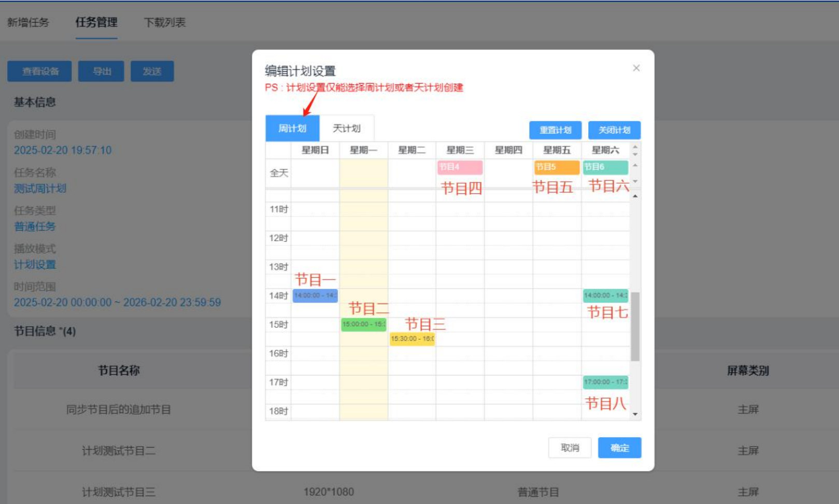This screenshot has height=504, width=839.
Task: Switch to the 周计划 tab
Action: coord(292,128)
